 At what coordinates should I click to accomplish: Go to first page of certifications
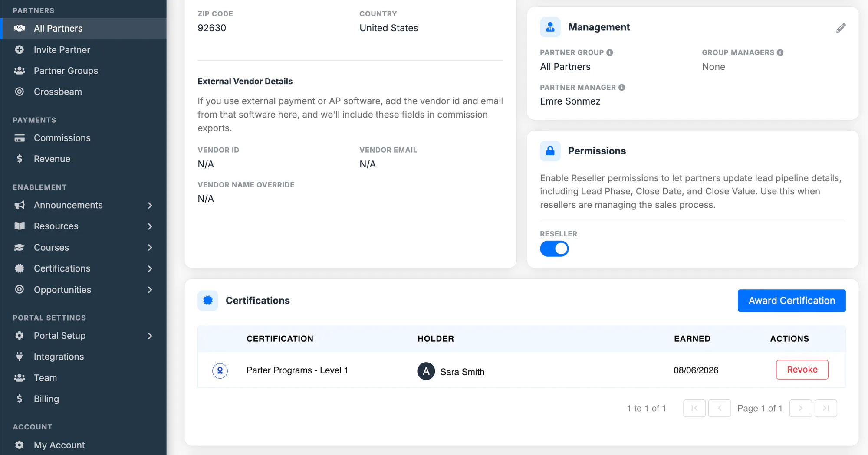[x=694, y=408]
